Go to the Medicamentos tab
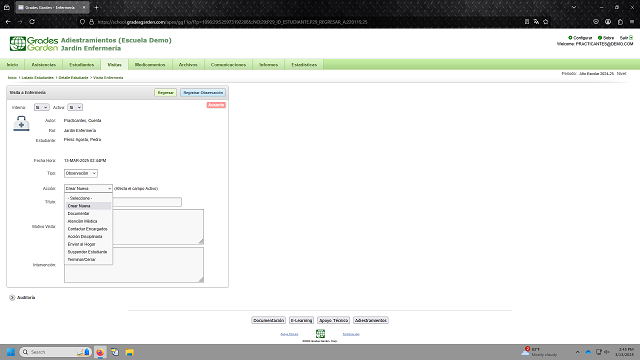 click(x=150, y=64)
